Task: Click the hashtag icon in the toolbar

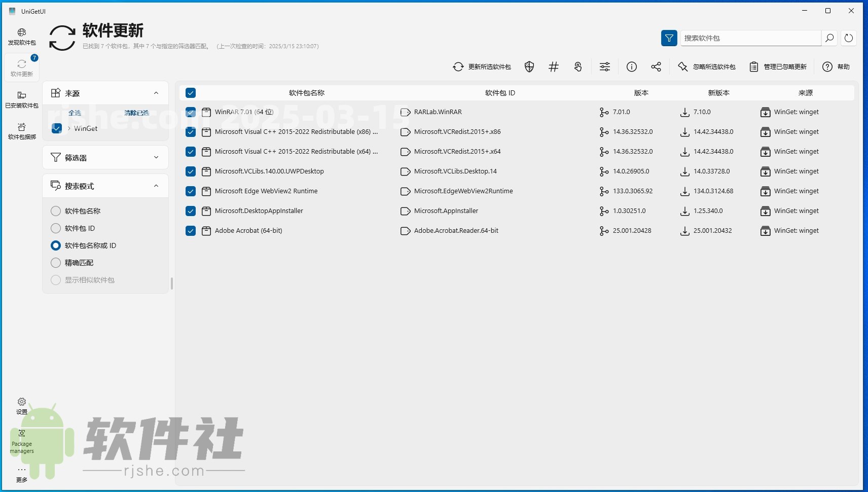Action: coord(553,66)
